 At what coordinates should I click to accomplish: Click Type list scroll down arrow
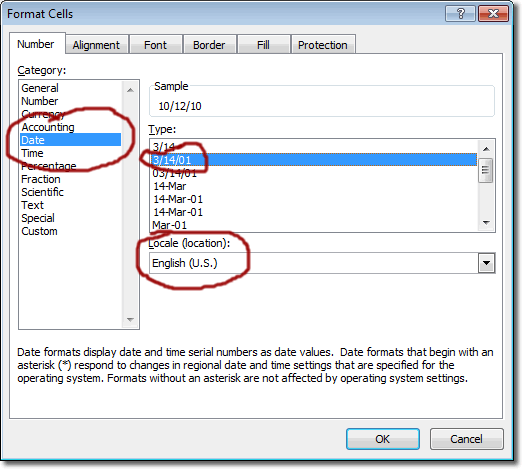486,222
